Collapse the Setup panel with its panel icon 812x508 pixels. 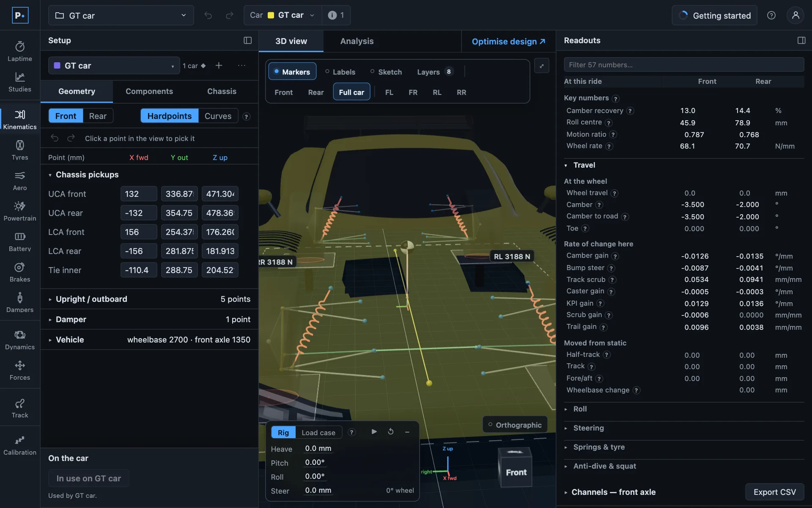(x=248, y=40)
